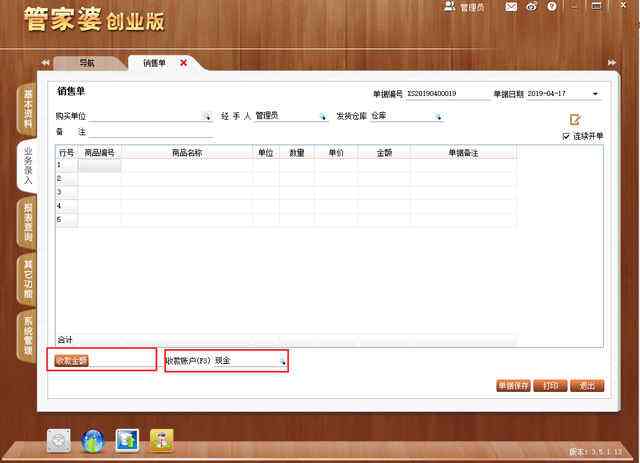Click the 金额 column header
This screenshot has height=463, width=640.
click(x=384, y=153)
